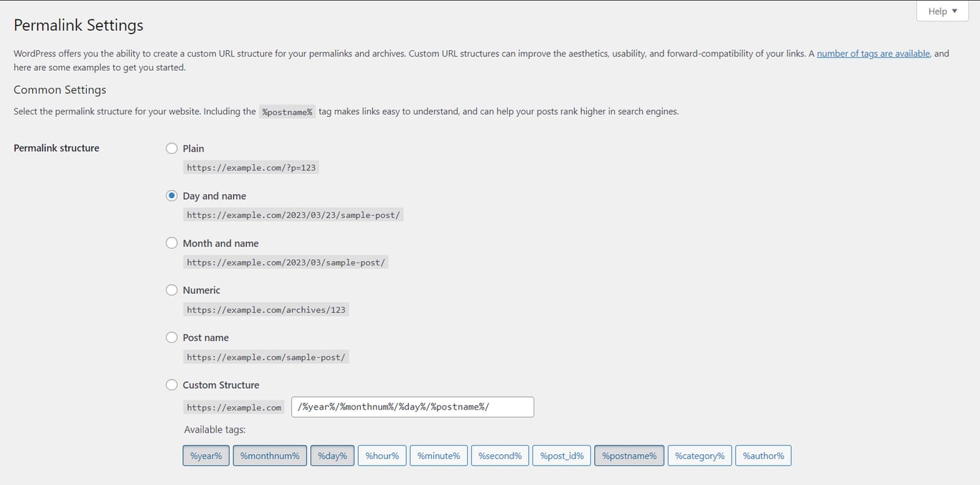
Task: Insert the %hour% tag
Action: 382,455
